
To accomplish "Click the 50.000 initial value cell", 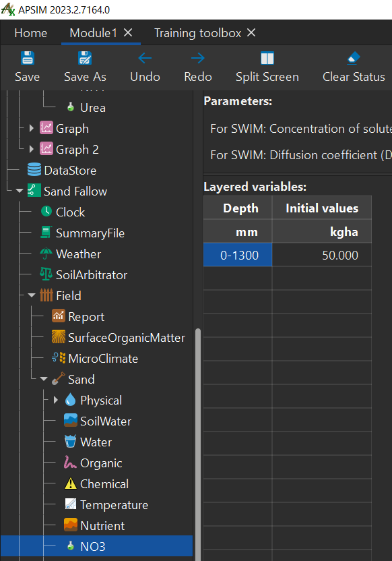I will [321, 255].
